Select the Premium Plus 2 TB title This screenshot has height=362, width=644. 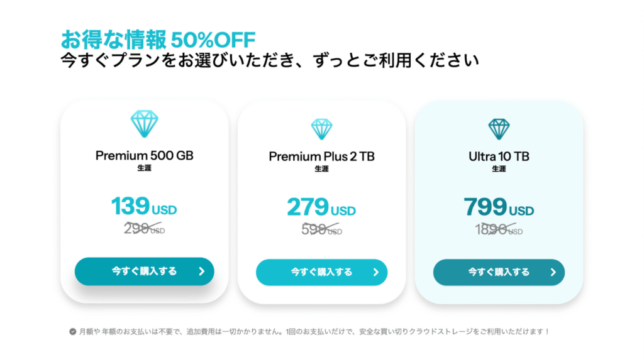point(321,156)
